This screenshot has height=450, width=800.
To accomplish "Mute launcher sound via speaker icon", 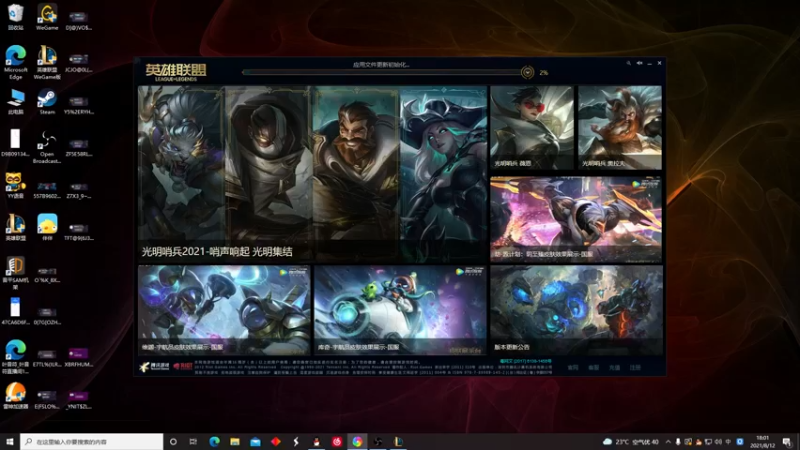I will (639, 63).
